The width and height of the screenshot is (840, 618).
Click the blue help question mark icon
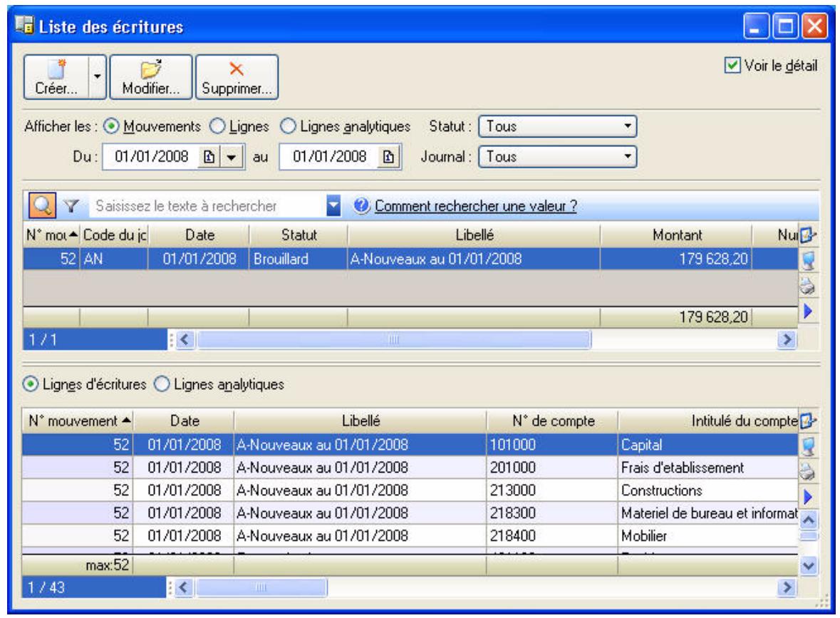(362, 205)
